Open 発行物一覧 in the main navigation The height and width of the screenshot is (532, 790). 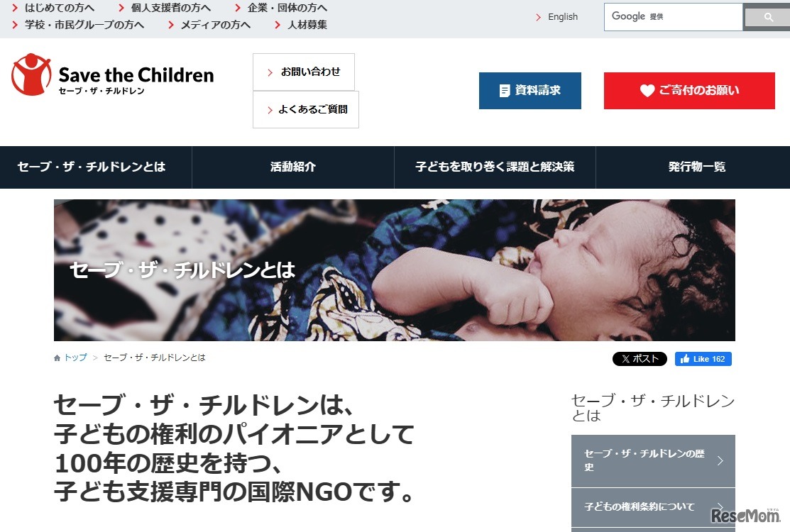[697, 167]
